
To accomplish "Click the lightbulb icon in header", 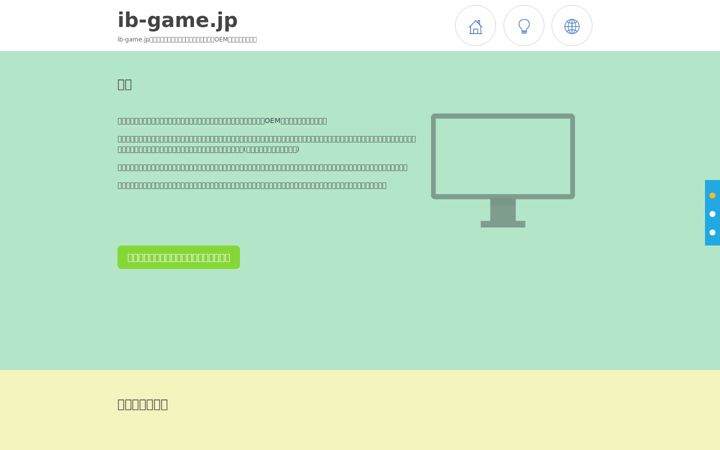I will pyautogui.click(x=524, y=26).
